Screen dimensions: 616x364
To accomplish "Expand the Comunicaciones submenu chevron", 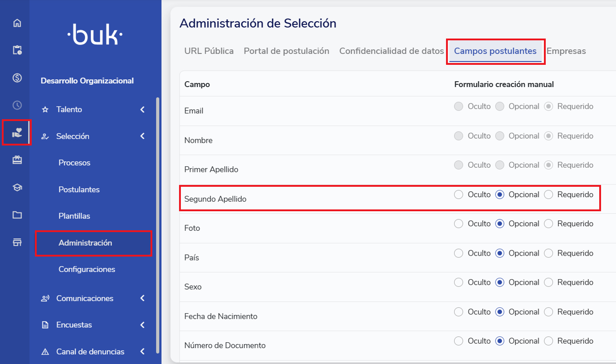I will tap(142, 298).
